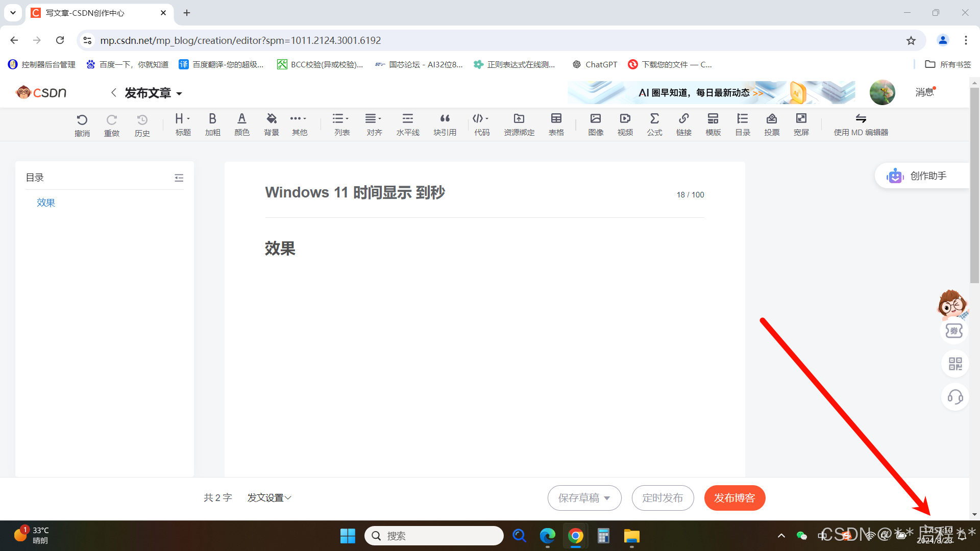
Task: Insert a table (表格) icon
Action: click(x=556, y=124)
